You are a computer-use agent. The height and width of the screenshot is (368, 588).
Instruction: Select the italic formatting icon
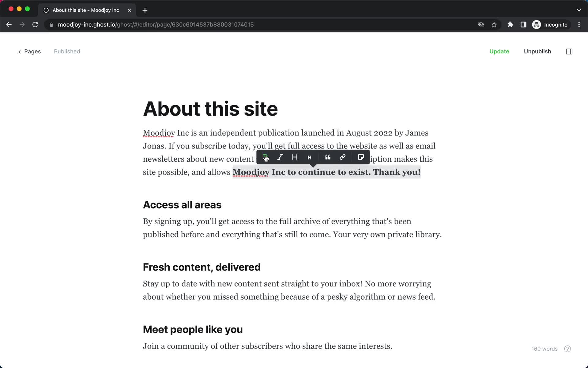[280, 157]
